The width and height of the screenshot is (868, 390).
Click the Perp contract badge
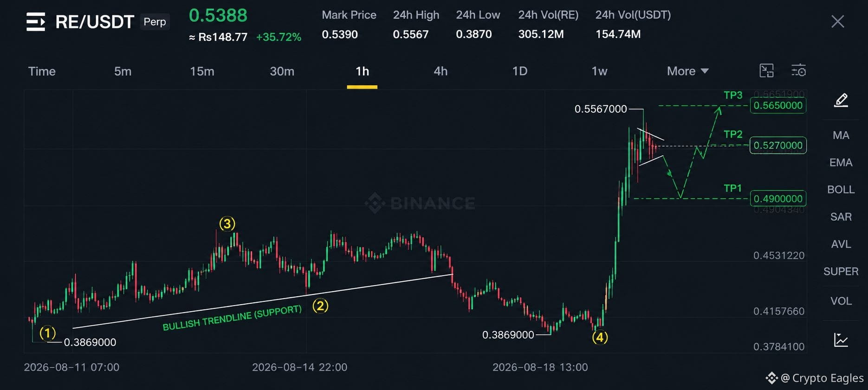coord(155,22)
